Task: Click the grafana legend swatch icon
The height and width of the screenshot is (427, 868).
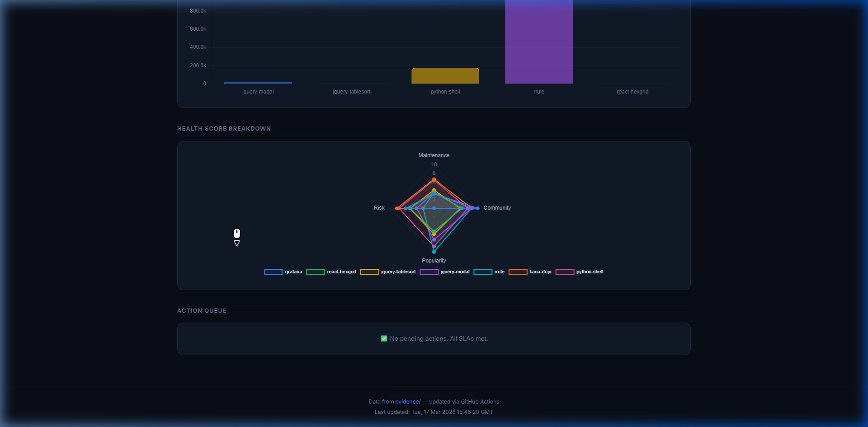Action: click(273, 272)
